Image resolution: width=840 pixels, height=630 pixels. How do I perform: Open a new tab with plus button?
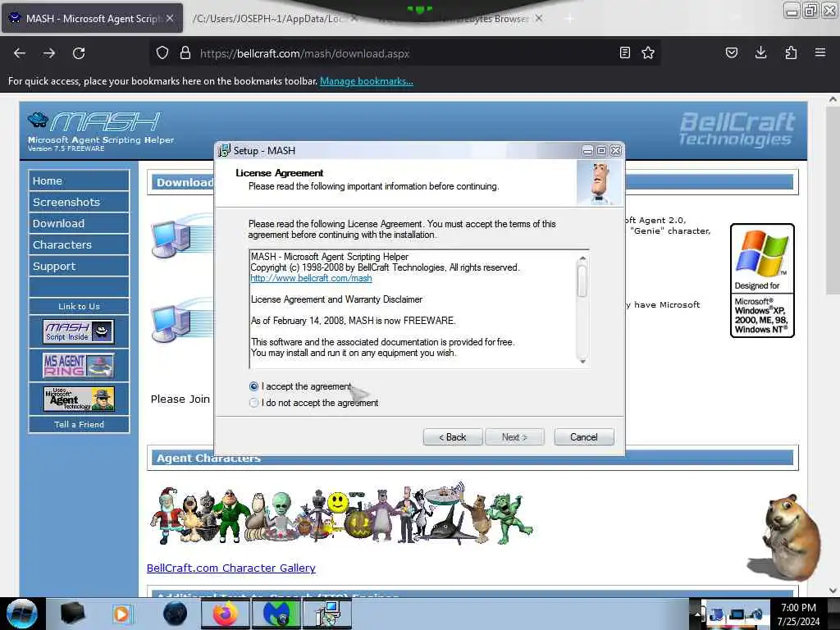[569, 19]
